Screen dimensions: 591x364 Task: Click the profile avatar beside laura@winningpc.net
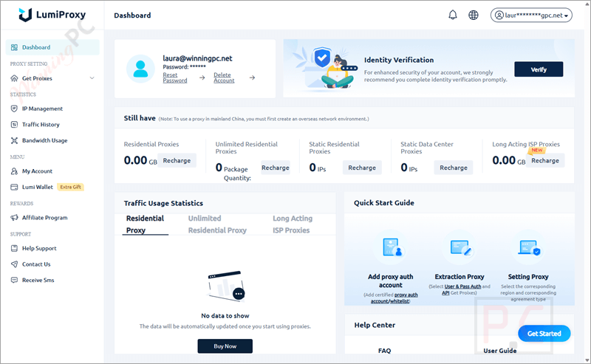pyautogui.click(x=140, y=69)
